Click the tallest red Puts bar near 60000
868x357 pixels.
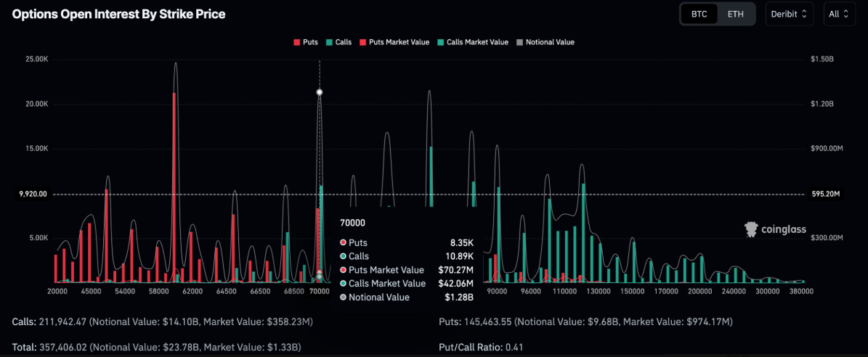pos(174,187)
